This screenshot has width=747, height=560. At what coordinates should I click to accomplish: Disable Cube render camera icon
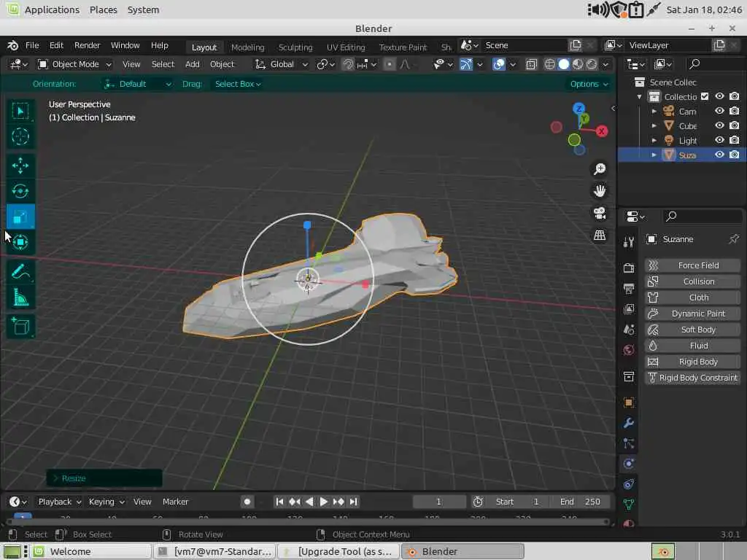coord(734,125)
